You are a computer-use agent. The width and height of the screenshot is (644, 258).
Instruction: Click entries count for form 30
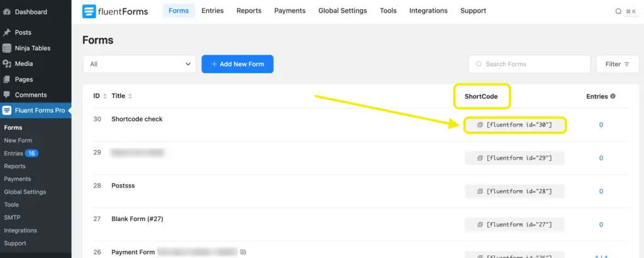(x=601, y=125)
